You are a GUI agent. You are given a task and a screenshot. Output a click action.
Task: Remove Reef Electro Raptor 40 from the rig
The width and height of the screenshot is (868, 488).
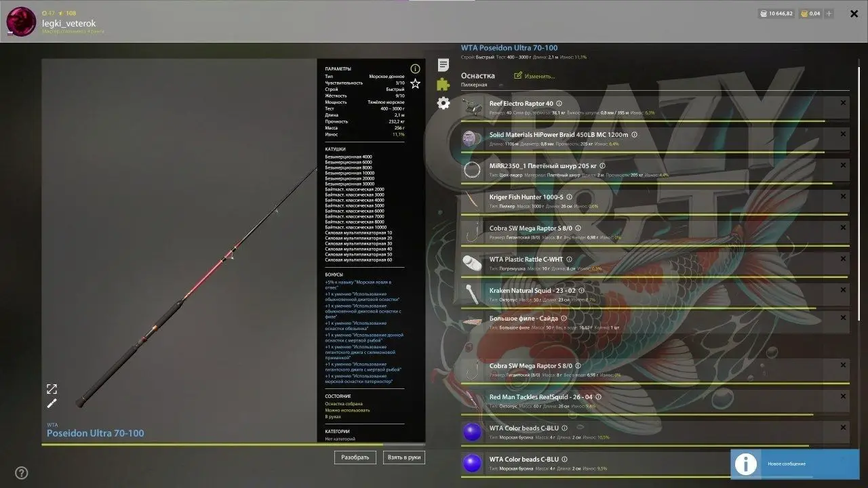[843, 103]
